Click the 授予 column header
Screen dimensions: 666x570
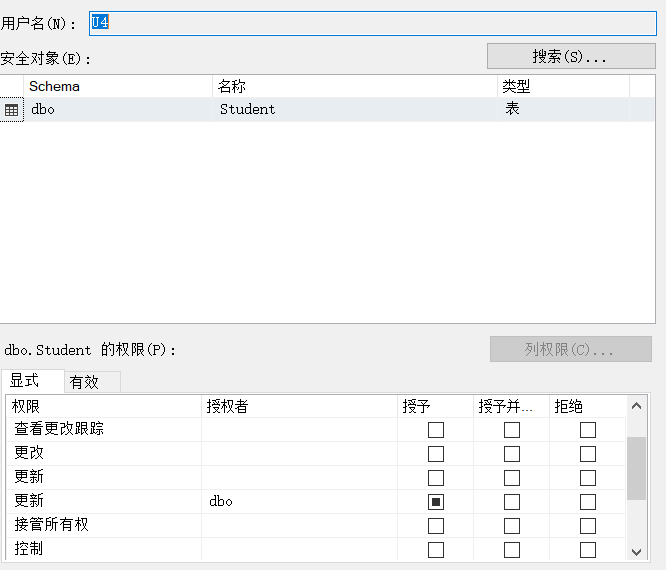[435, 406]
